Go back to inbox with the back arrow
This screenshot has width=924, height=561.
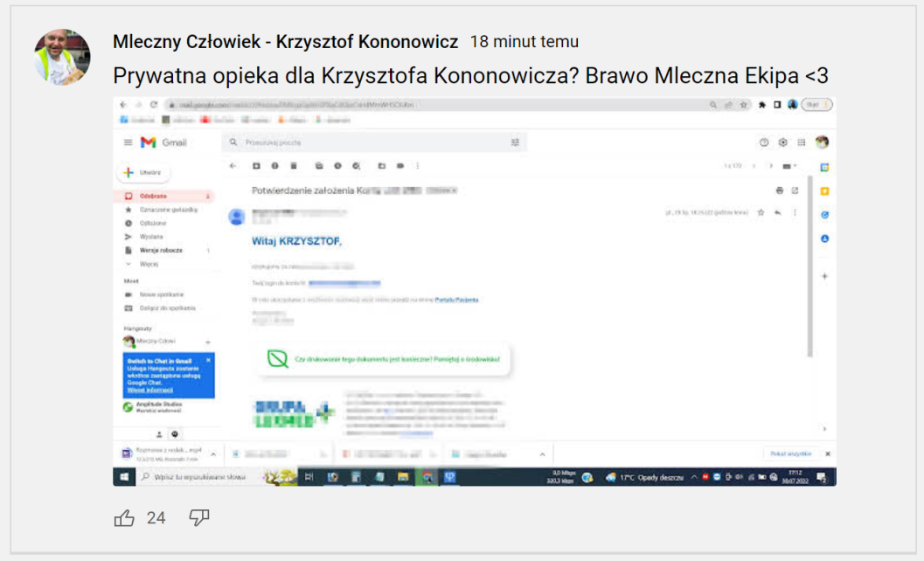pos(233,165)
